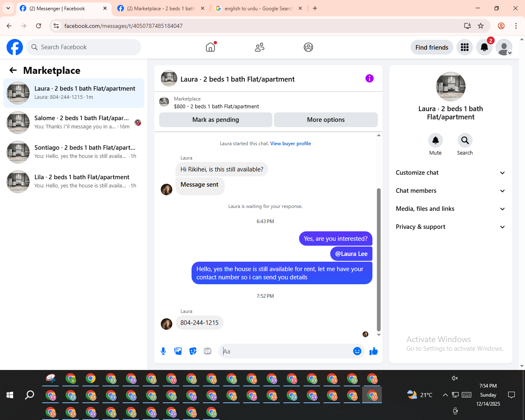Click the browser address bar URL
The height and width of the screenshot is (420, 525).
coord(123,26)
